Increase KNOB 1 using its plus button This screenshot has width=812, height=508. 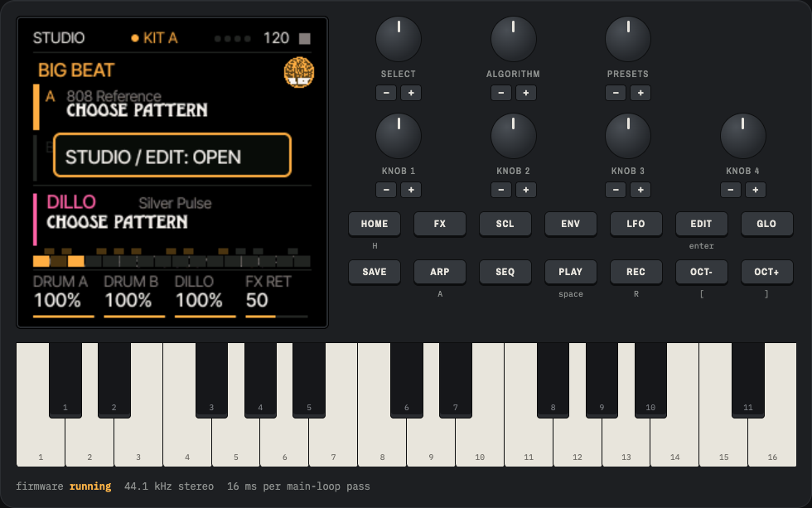coord(411,190)
